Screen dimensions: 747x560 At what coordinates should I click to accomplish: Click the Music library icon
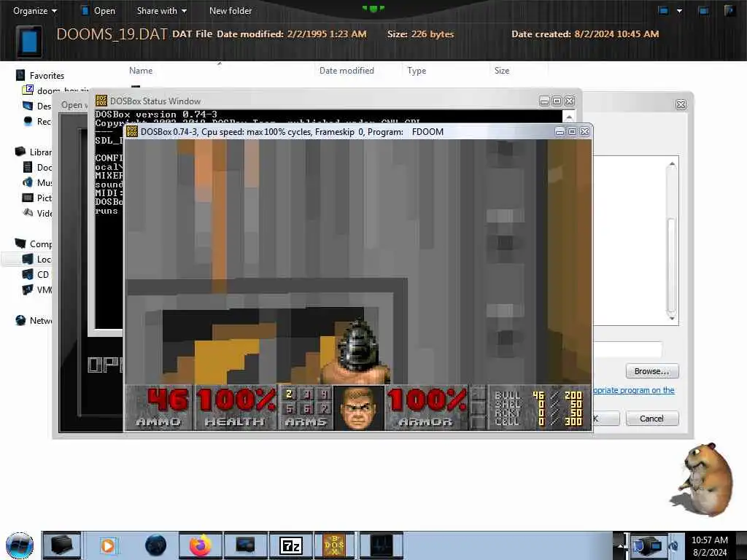(x=28, y=182)
